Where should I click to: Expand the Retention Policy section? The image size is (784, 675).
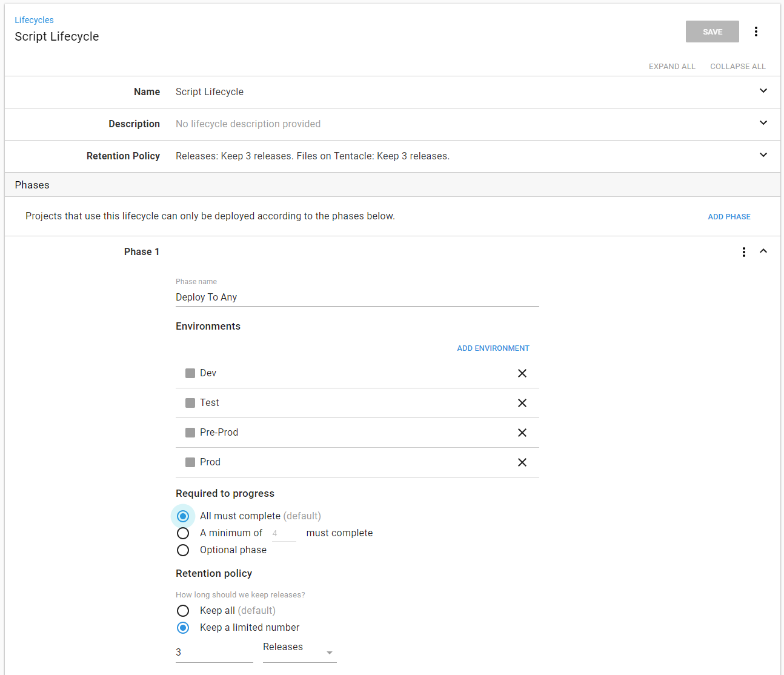tap(763, 155)
